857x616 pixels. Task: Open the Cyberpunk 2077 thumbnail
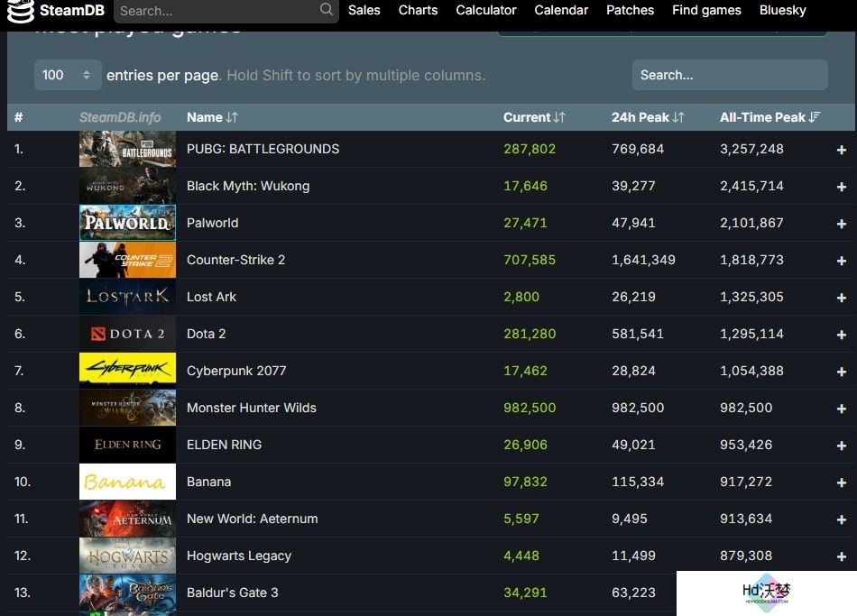(x=127, y=371)
